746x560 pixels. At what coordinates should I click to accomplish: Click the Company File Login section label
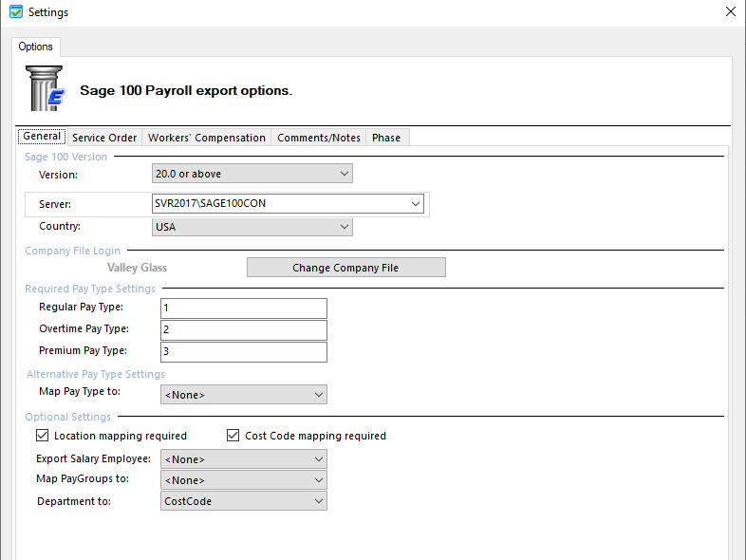(72, 251)
